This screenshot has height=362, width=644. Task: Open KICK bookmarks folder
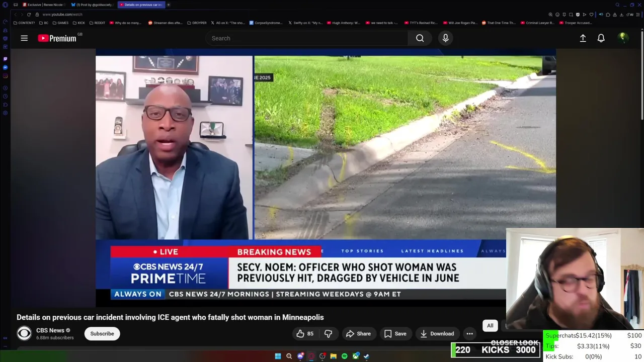(x=79, y=23)
